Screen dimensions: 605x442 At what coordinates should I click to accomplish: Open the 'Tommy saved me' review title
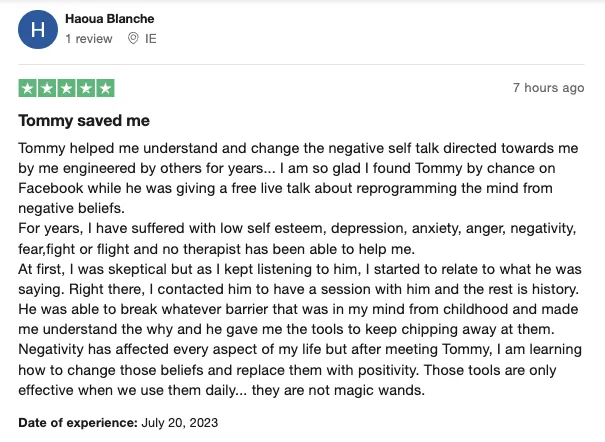[84, 121]
